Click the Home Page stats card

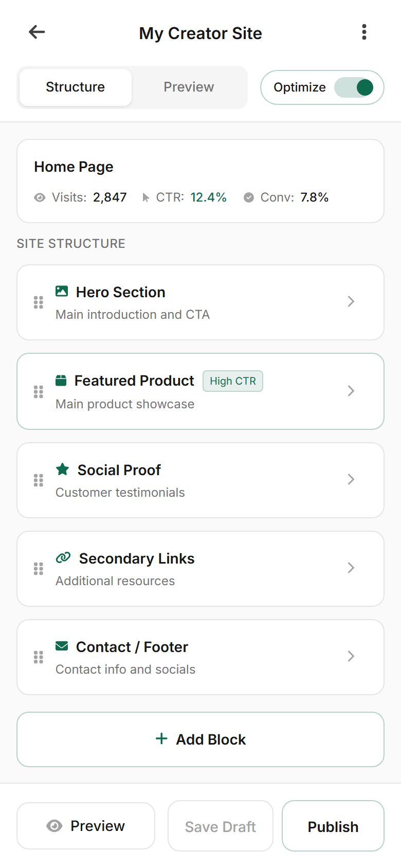[x=200, y=180]
